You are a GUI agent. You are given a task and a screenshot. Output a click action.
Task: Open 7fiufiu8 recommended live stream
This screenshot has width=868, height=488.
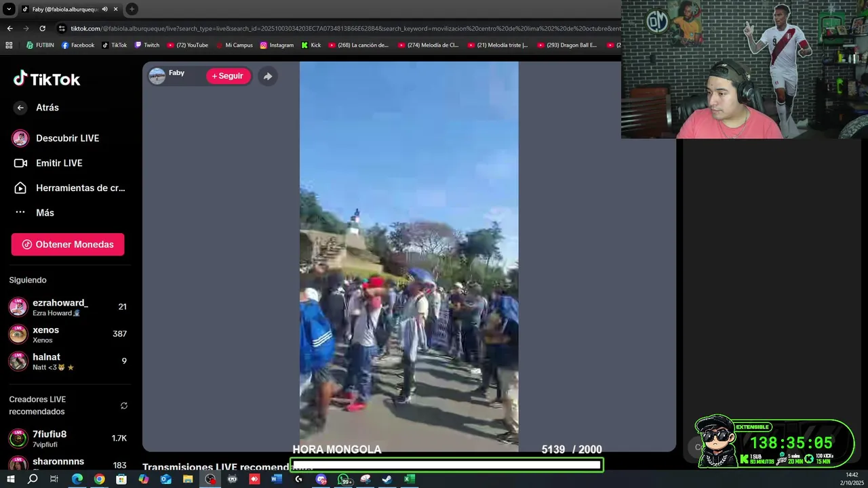point(68,439)
